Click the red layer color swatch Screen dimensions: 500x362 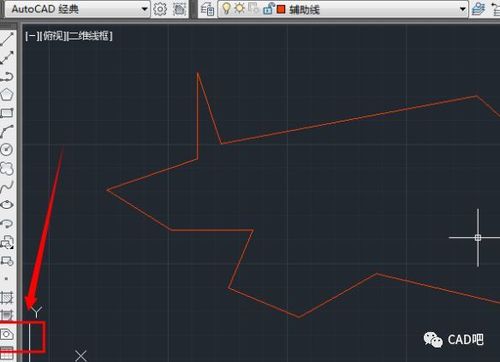tap(281, 9)
